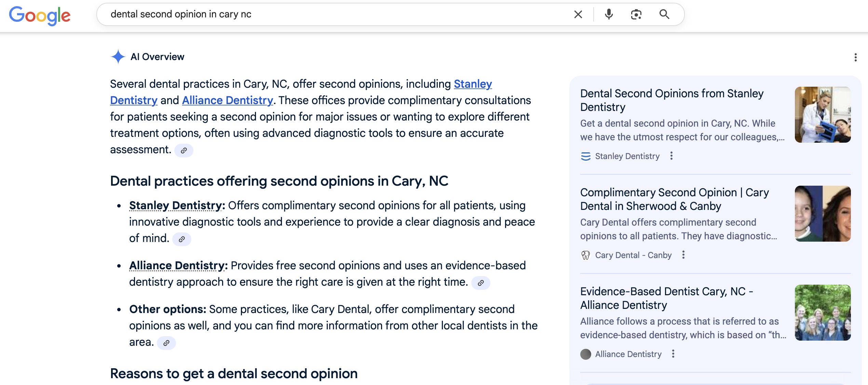
Task: Clear the search box with X icon
Action: (x=578, y=14)
